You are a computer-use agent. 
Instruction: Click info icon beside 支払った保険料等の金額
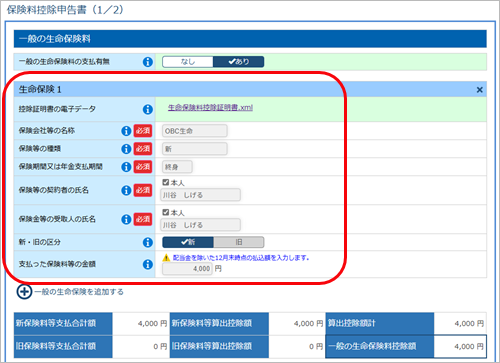point(148,264)
